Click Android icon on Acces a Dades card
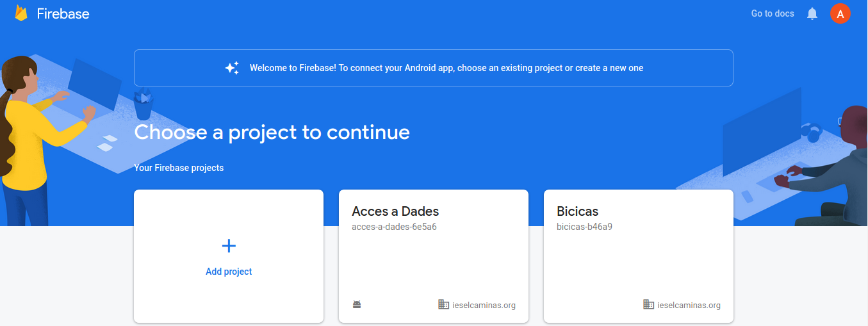This screenshot has height=326, width=868. 357,305
